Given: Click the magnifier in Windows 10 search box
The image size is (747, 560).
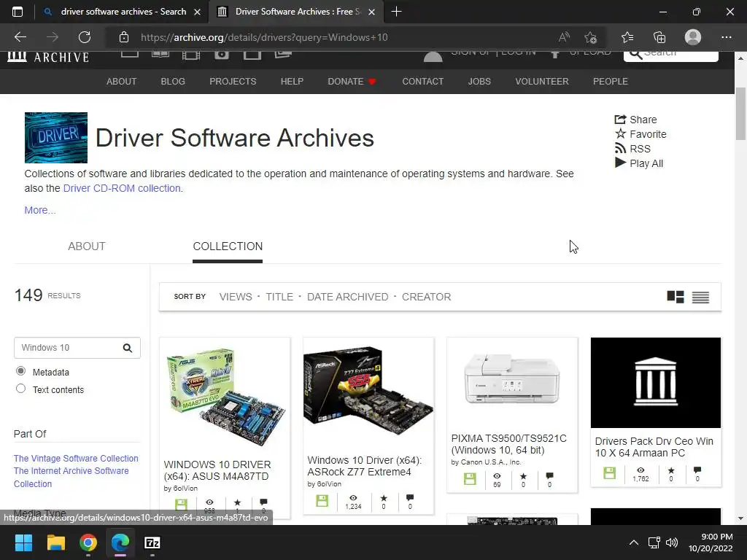Looking at the screenshot, I should pos(127,348).
